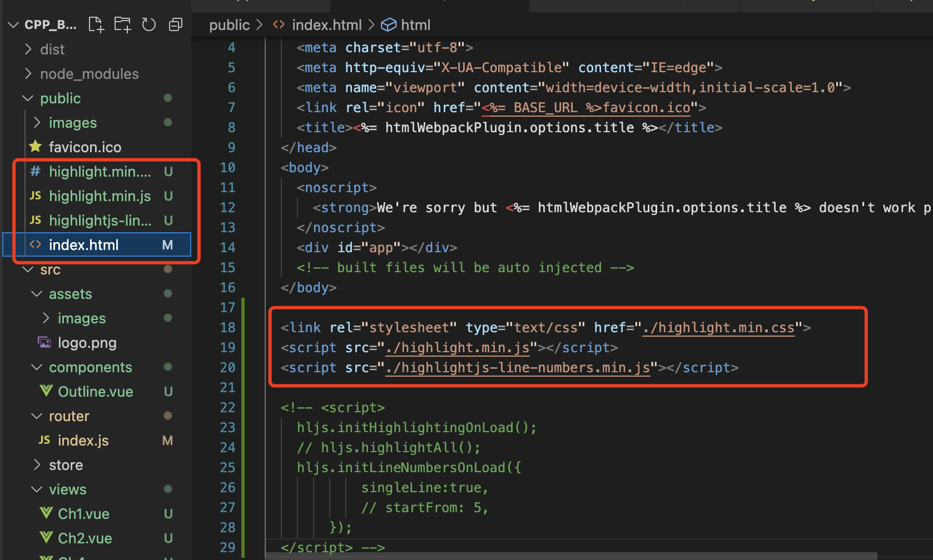Expand the images folder under public
This screenshot has height=560, width=933.
[37, 123]
